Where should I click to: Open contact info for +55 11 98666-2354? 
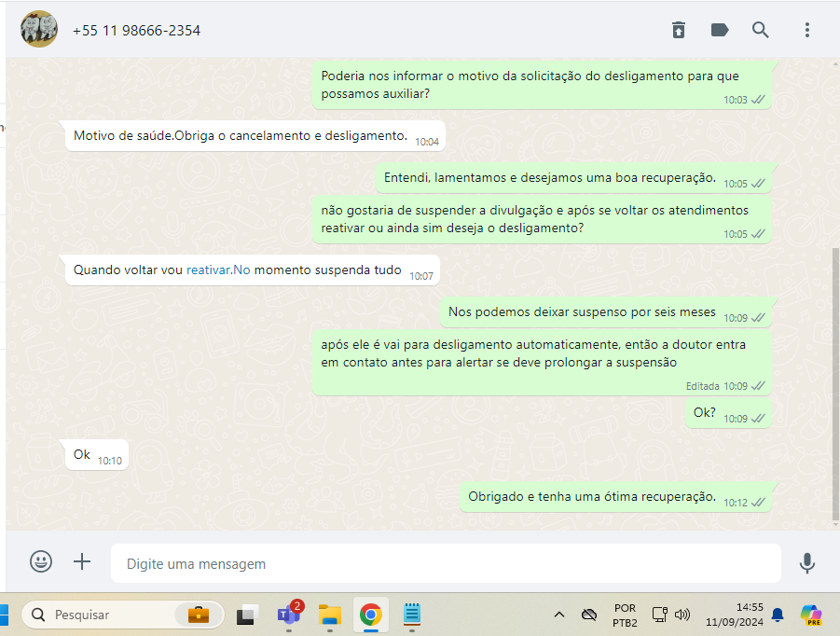[x=137, y=31]
